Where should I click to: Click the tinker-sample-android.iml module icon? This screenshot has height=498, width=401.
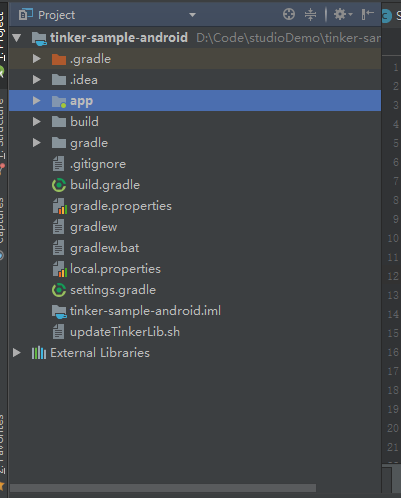(x=59, y=311)
